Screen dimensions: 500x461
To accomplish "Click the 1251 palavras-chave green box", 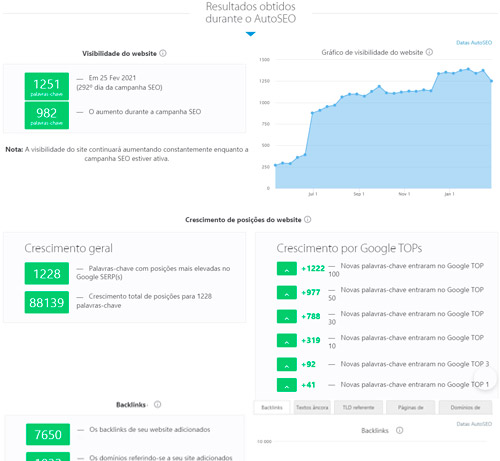I will (47, 86).
